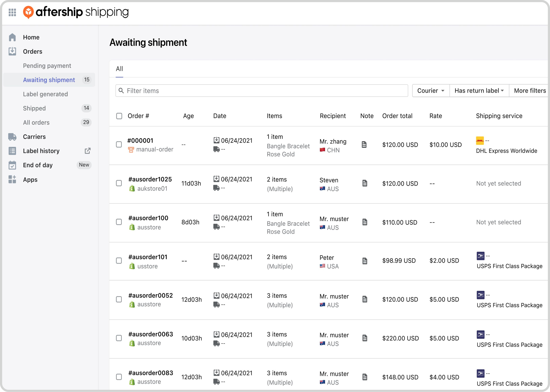Click the Home house icon
550x392 pixels.
[12, 37]
